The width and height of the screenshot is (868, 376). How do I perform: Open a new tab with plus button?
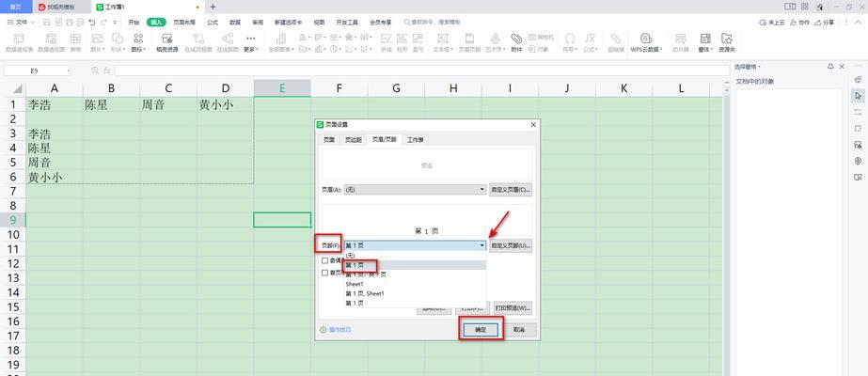[x=213, y=7]
